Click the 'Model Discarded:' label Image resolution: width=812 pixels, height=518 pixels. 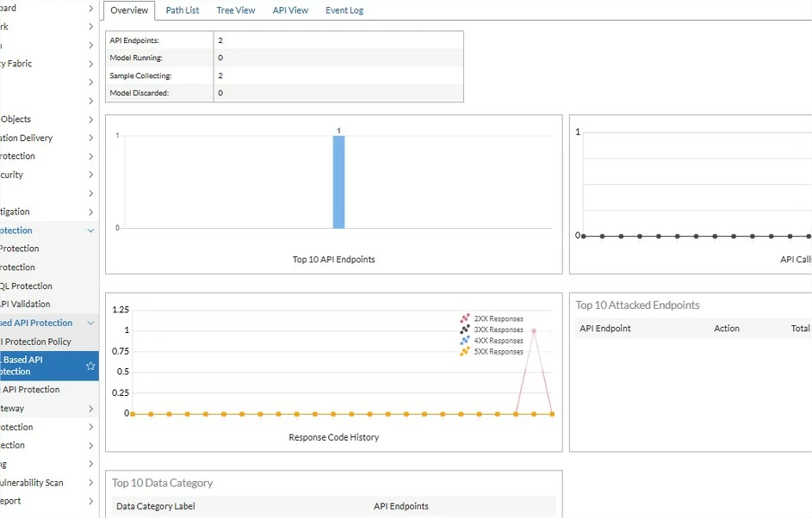click(139, 93)
